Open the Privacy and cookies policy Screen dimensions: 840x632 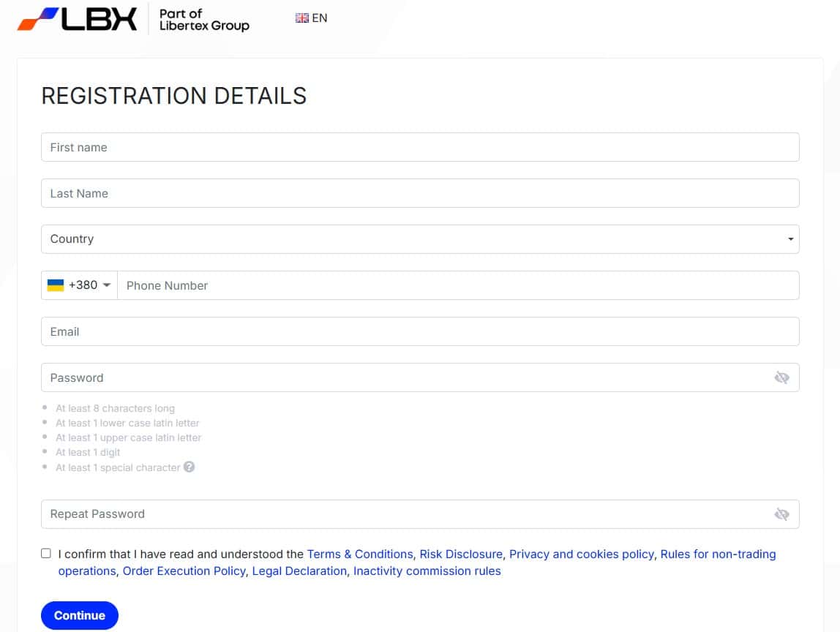point(580,554)
